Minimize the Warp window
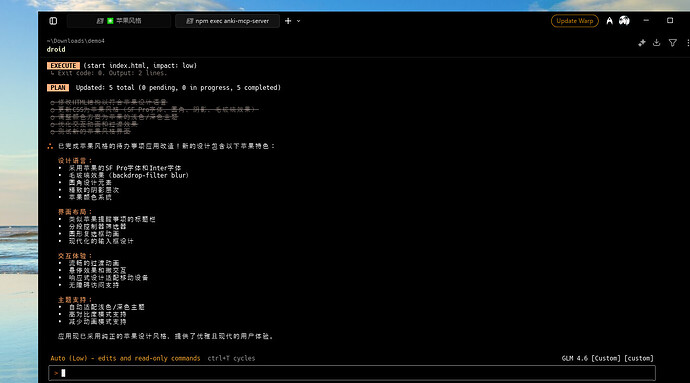Screen dimensions: 690x383 pyautogui.click(x=646, y=20)
